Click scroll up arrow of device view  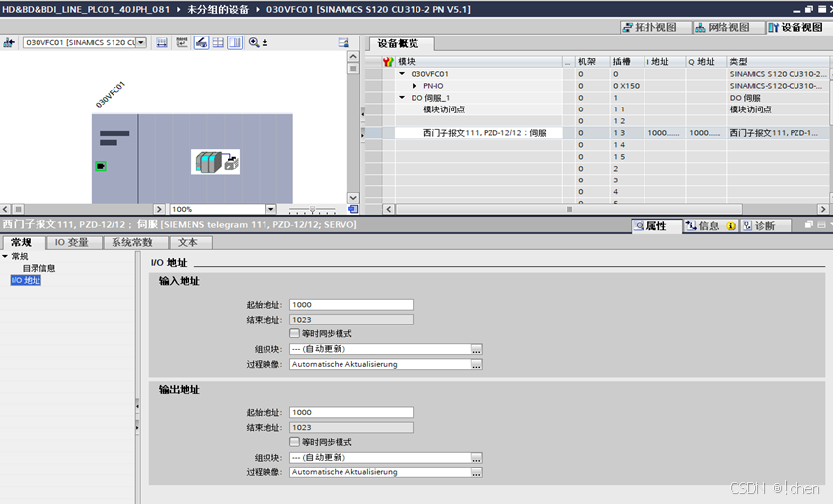(x=353, y=56)
